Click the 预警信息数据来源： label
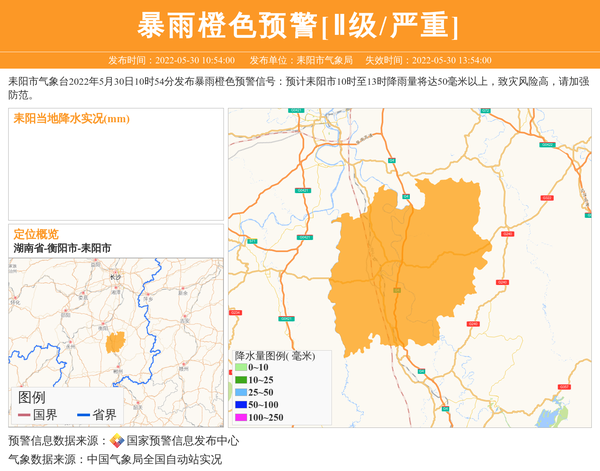Image resolution: width=600 pixels, height=471 pixels. click(x=58, y=441)
